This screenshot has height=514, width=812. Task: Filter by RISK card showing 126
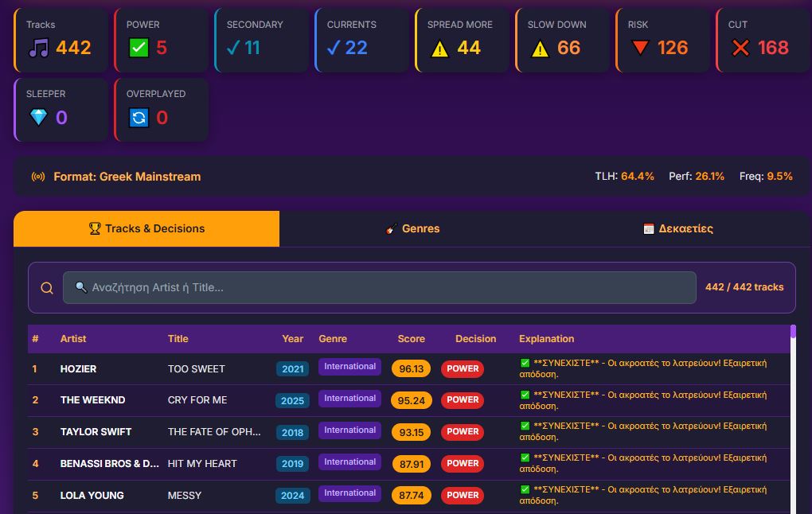(663, 40)
